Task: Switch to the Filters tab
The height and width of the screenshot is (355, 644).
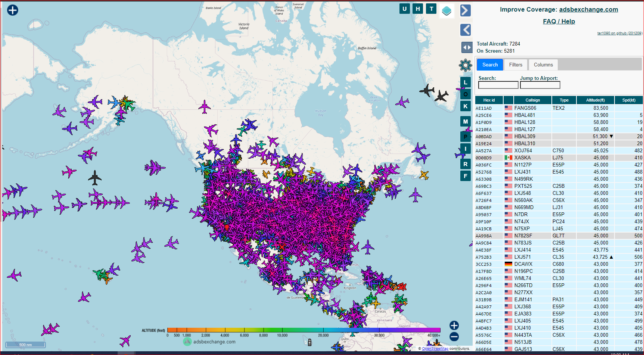Action: (x=516, y=65)
